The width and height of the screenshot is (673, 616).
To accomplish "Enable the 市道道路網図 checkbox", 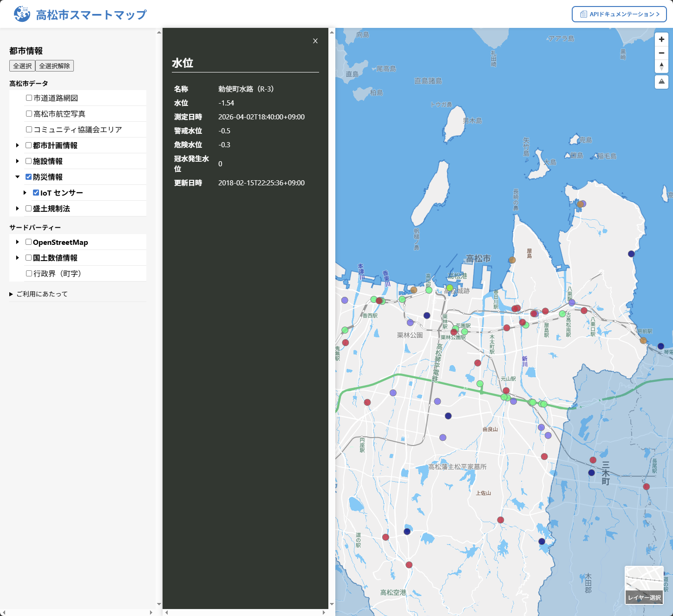I will 29,98.
